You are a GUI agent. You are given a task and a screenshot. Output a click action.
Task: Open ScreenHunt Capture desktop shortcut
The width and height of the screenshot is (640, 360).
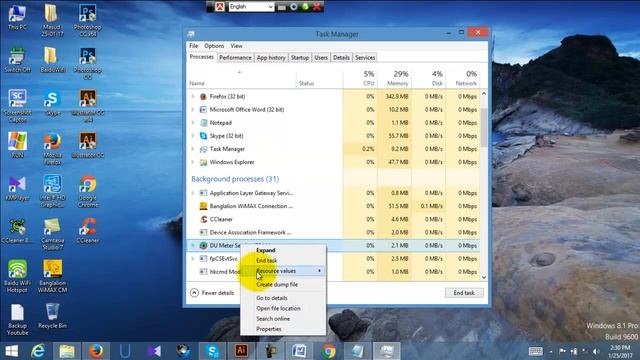(17, 106)
